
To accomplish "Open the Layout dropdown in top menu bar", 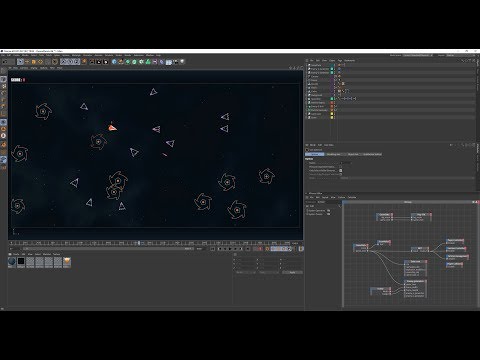I will [418, 55].
